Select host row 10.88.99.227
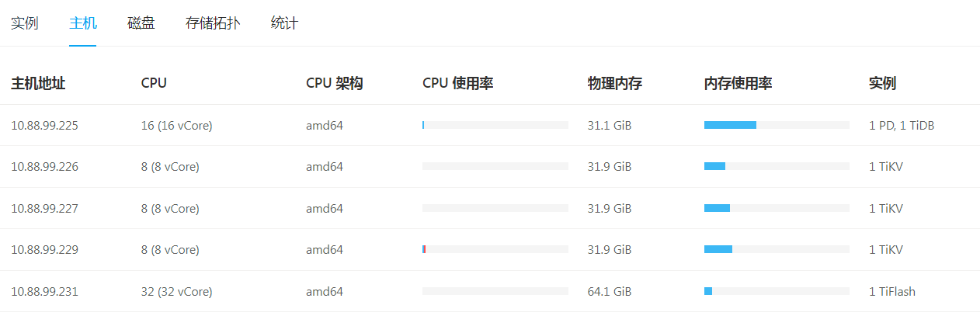 click(x=44, y=208)
